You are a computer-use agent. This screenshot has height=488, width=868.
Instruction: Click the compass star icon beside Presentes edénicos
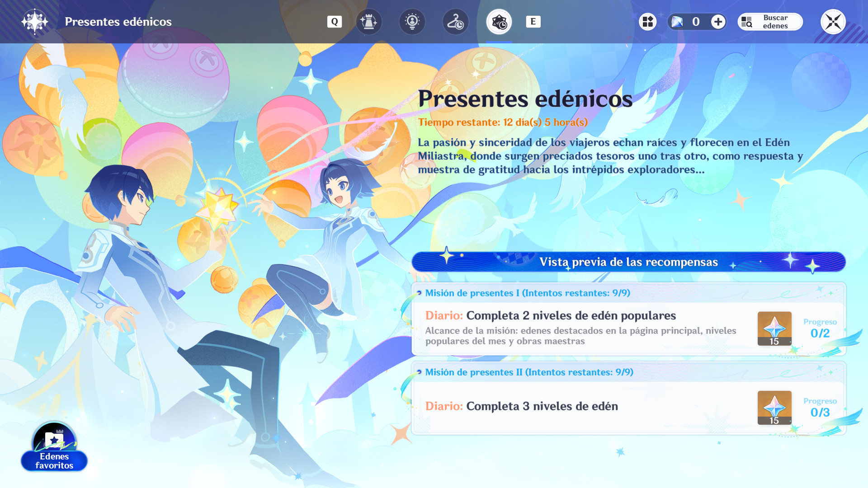click(x=35, y=22)
